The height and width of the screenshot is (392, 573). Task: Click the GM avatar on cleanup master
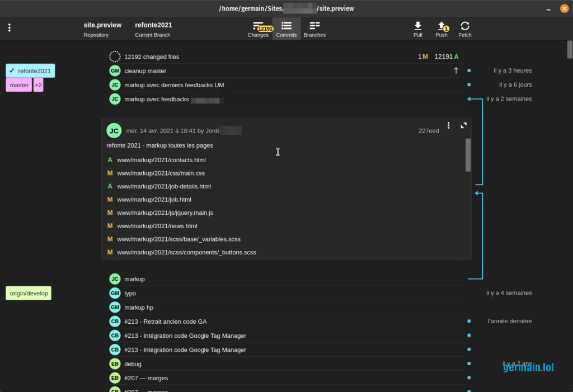(x=115, y=71)
